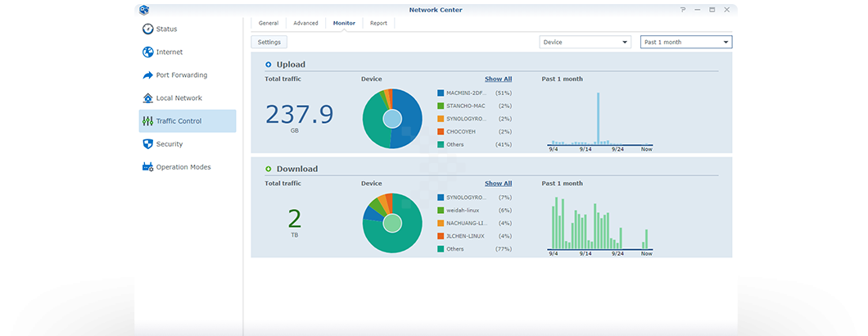Click the Network Center logo icon
868x336 pixels.
(x=144, y=9)
